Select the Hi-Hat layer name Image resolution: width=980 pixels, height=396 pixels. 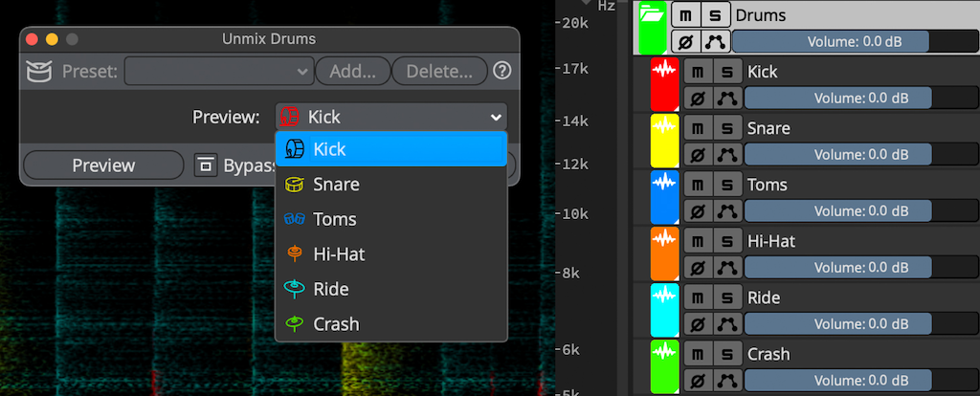tap(771, 241)
